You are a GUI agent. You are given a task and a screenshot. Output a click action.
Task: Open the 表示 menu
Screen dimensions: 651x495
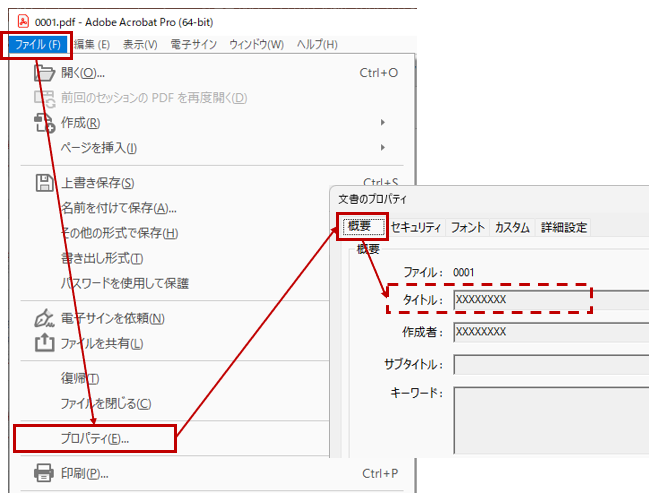(x=139, y=45)
